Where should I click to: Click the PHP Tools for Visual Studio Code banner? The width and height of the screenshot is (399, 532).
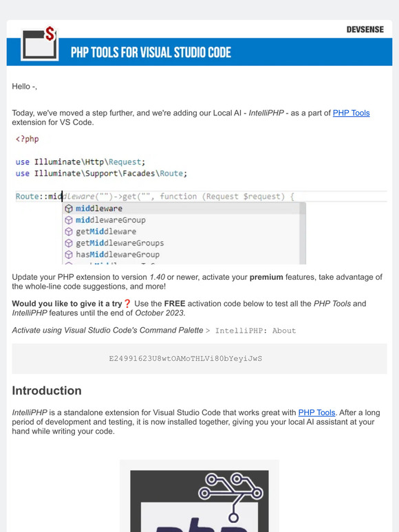pyautogui.click(x=199, y=52)
